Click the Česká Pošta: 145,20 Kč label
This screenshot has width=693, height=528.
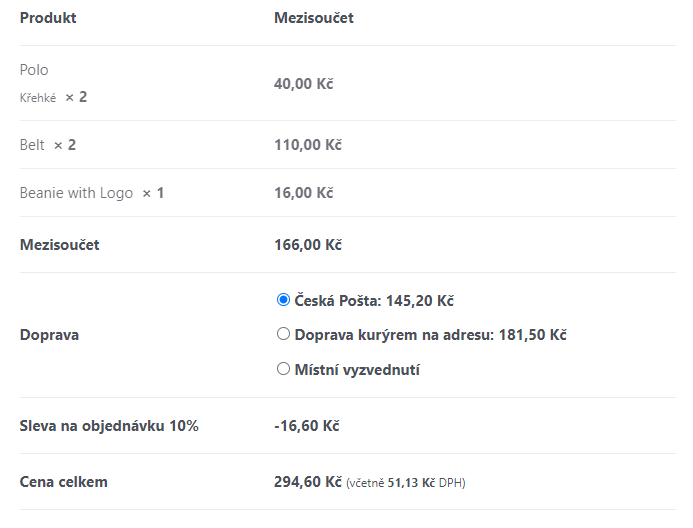click(374, 301)
